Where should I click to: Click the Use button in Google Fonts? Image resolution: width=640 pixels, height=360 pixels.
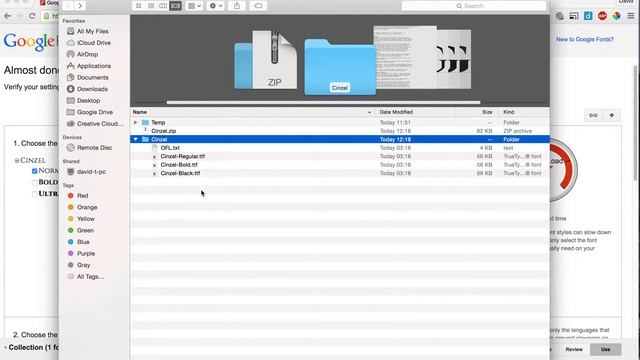[x=605, y=349]
